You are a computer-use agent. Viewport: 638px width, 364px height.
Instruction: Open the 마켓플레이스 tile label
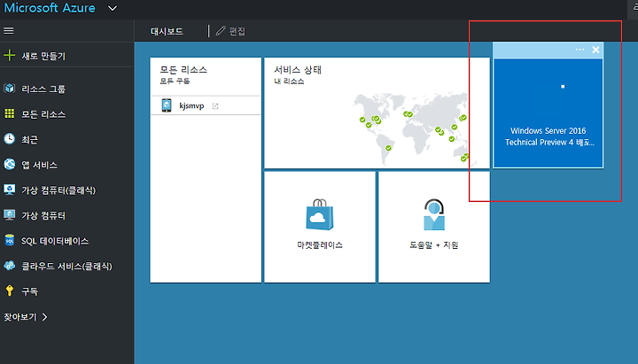pyautogui.click(x=320, y=244)
